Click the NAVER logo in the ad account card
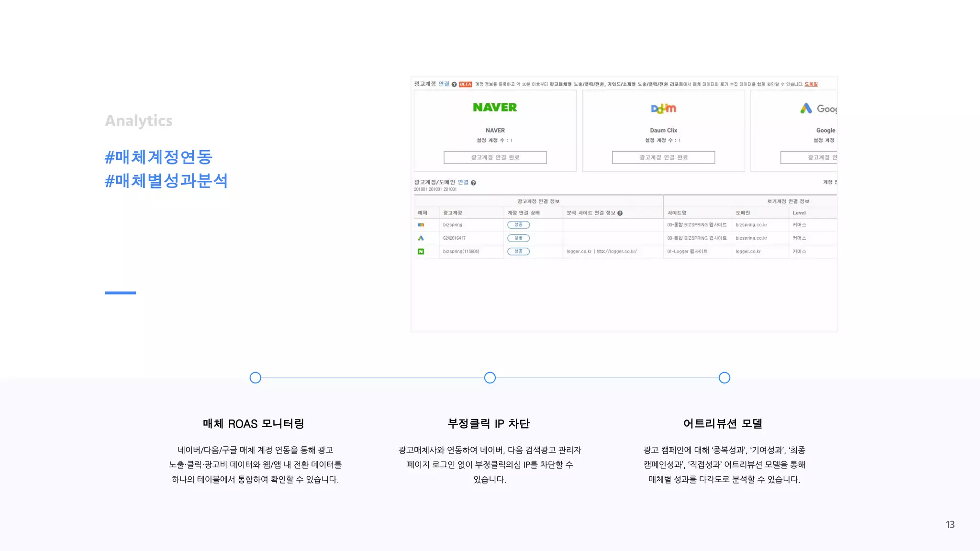 (x=495, y=108)
